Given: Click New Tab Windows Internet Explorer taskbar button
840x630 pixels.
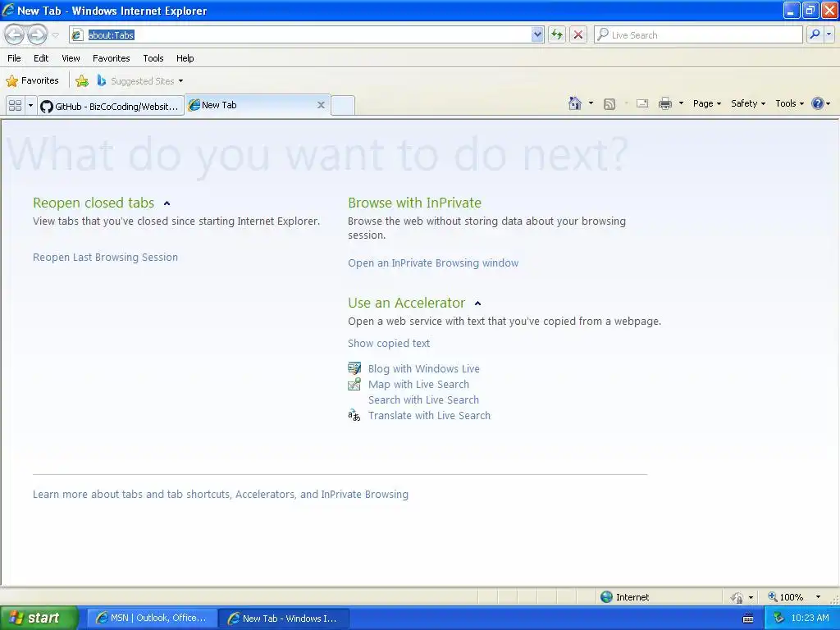Looking at the screenshot, I should pos(283,619).
